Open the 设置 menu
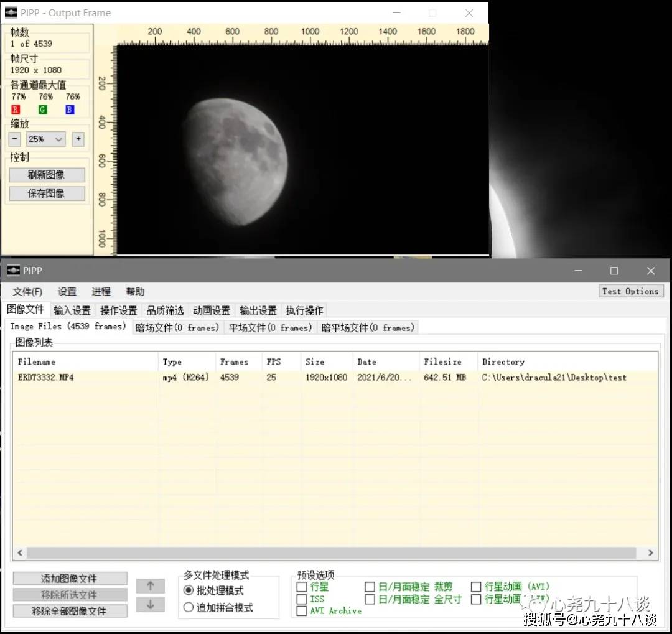The width and height of the screenshot is (672, 634). [x=67, y=292]
